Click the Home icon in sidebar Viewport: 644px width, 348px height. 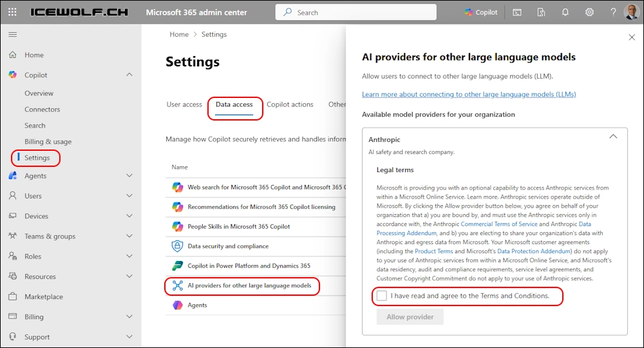[13, 55]
